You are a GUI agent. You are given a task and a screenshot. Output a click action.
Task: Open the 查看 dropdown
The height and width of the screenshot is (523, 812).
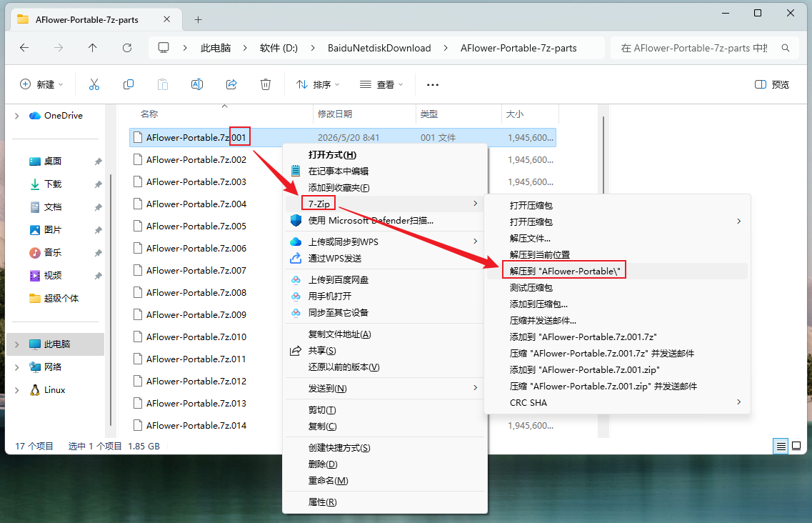(x=381, y=84)
